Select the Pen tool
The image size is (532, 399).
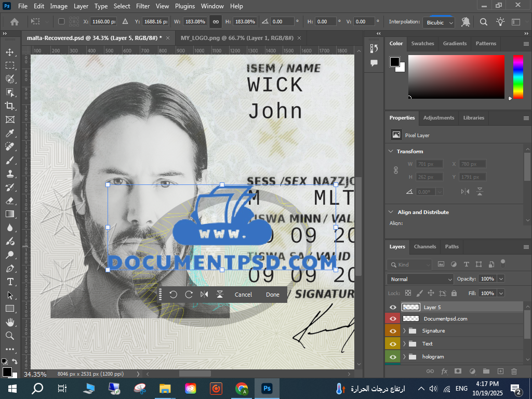click(x=10, y=268)
